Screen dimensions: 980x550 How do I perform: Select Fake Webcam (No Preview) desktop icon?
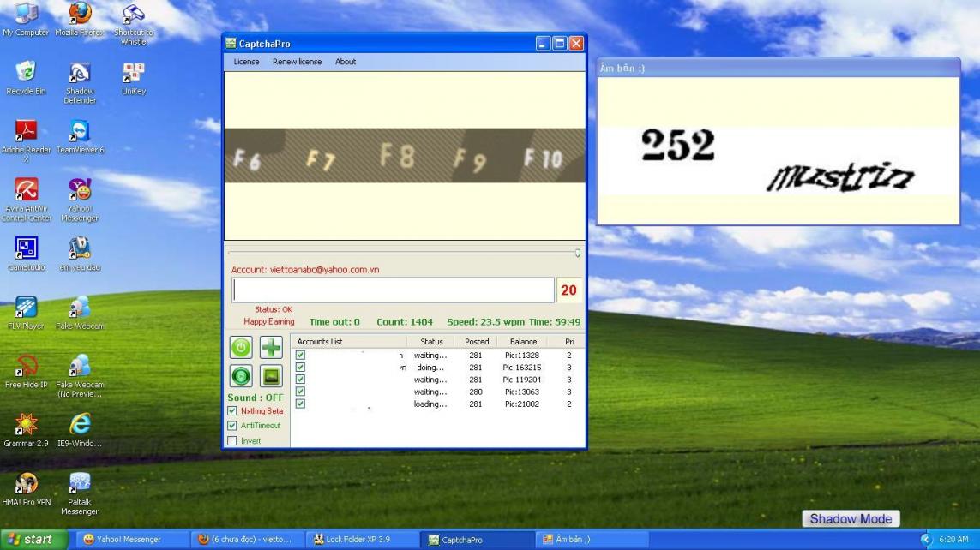tap(80, 376)
